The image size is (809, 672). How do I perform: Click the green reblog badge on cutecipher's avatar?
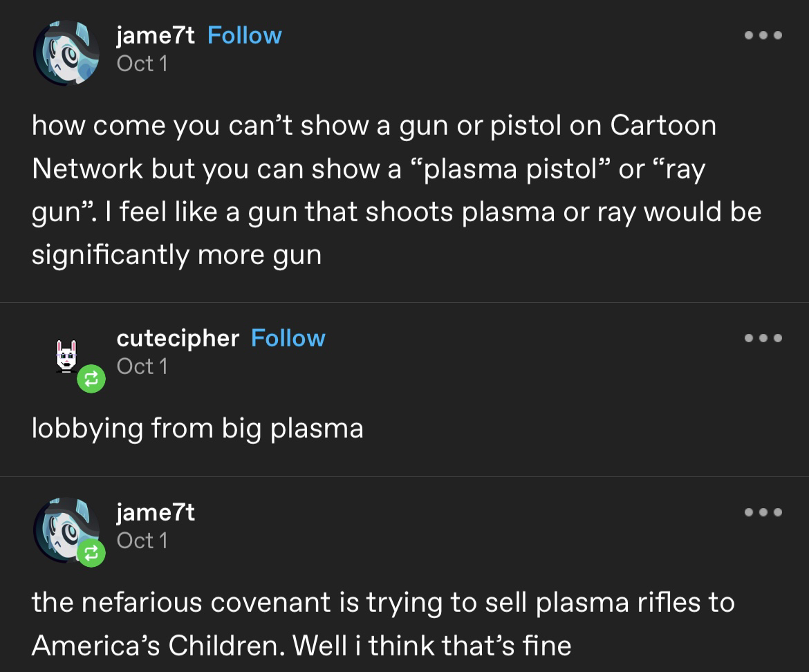tap(91, 379)
